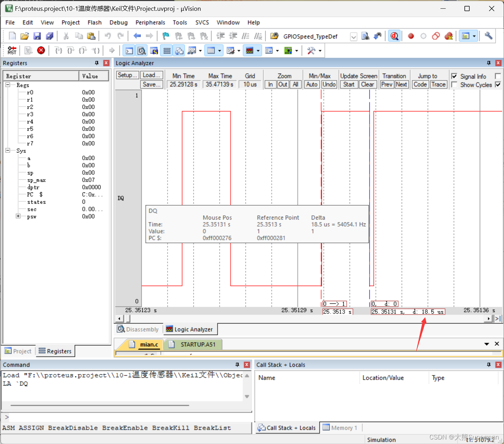Toggle the Insert/Remove Breakpoint icon
The image size is (504, 444).
coord(411,36)
